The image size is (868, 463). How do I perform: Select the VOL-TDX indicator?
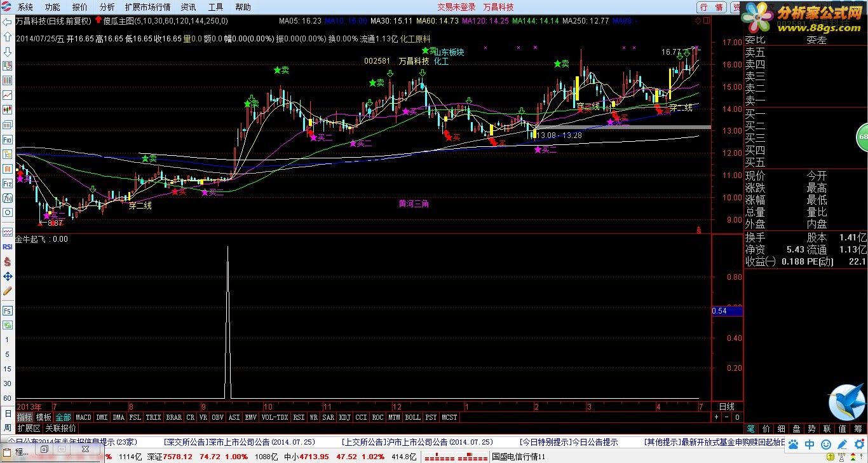click(x=275, y=417)
